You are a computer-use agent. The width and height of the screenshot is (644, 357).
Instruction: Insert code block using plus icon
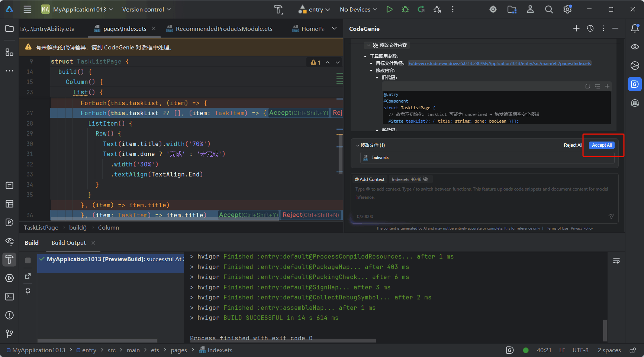(x=607, y=86)
